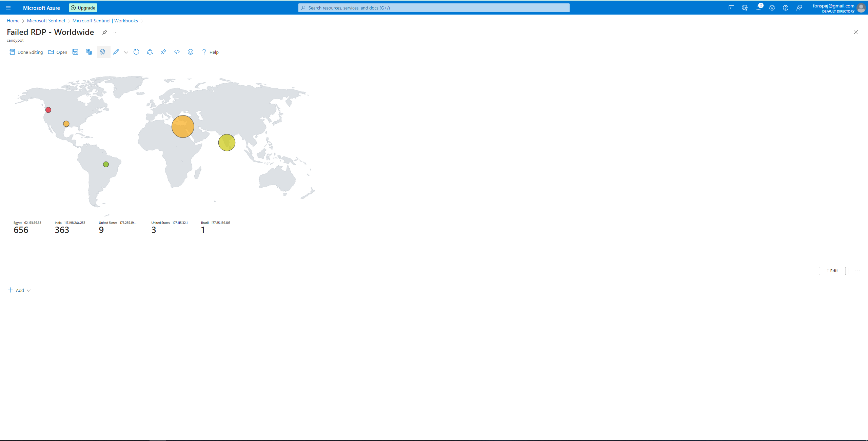Click the share workbook icon

[150, 52]
